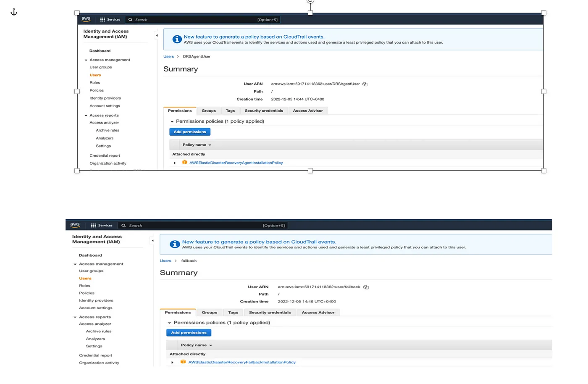Select Users in the failback sidebar
The width and height of the screenshot is (588, 384).
click(x=85, y=278)
